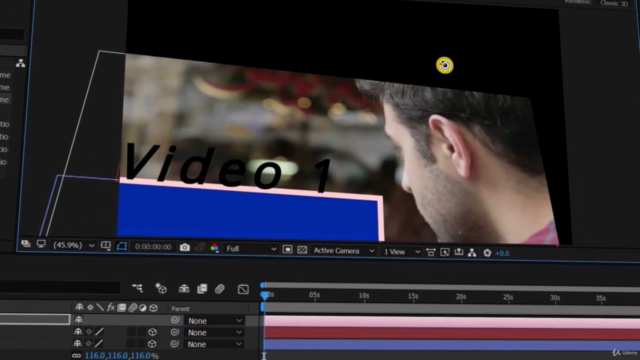Image resolution: width=640 pixels, height=360 pixels.
Task: Open the (45.9%) magnification dropdown
Action: pyautogui.click(x=73, y=245)
